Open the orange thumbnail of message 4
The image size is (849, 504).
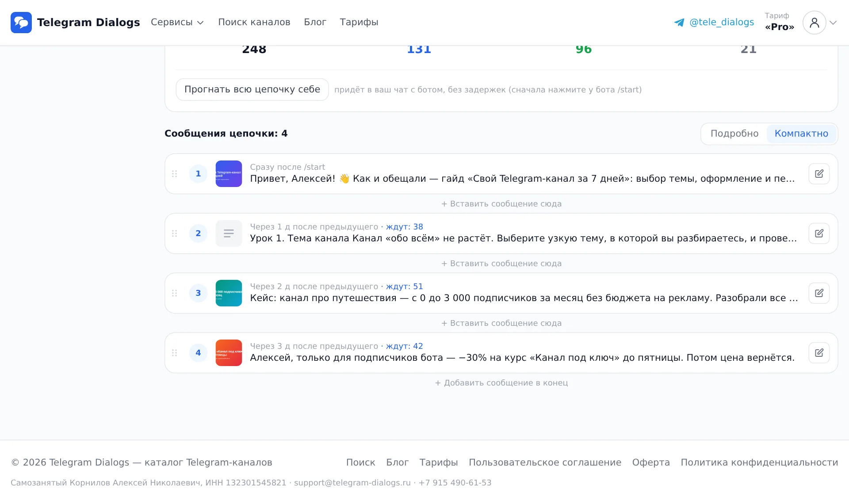[229, 353]
